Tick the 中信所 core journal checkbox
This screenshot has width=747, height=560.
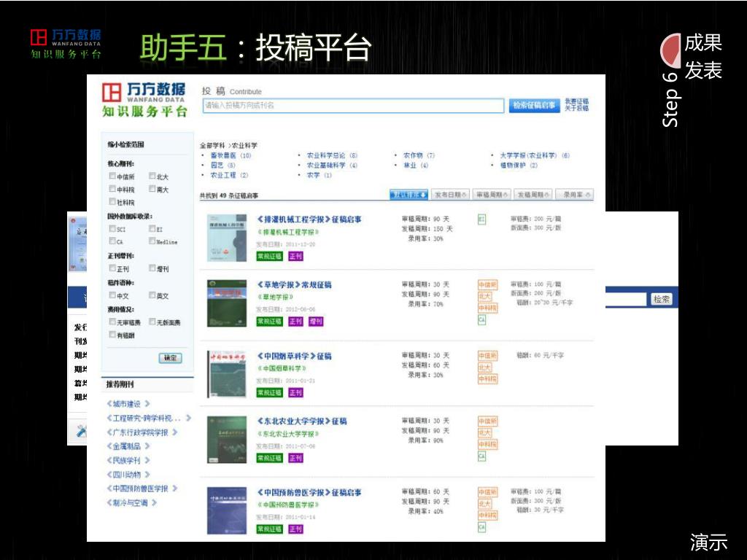coord(112,176)
